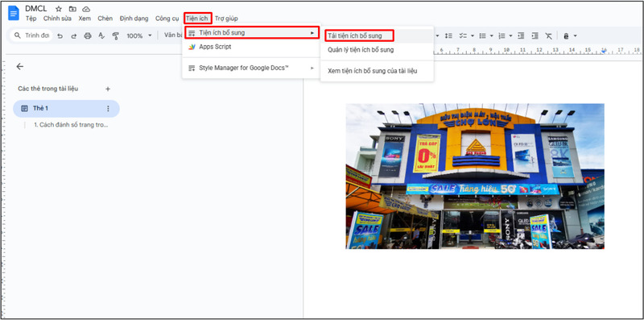Click the Tiện ích menu
644x320 pixels.
(197, 19)
